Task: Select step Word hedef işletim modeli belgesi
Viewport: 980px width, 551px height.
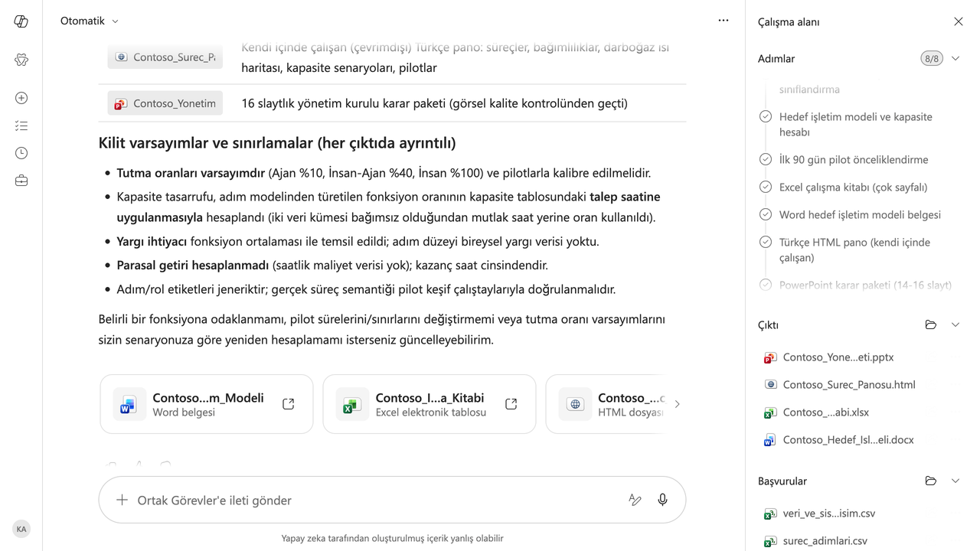Action: point(860,215)
